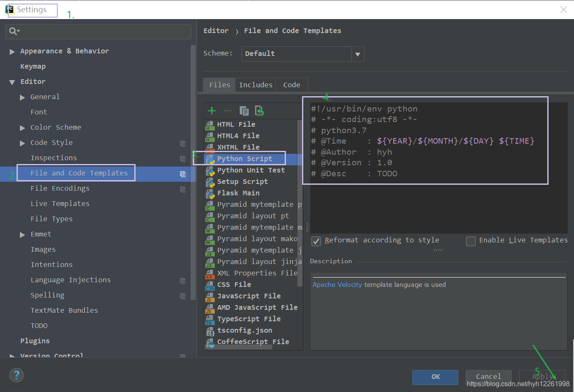
Task: Click the template list horizontal scrollbar
Action: pos(238,347)
